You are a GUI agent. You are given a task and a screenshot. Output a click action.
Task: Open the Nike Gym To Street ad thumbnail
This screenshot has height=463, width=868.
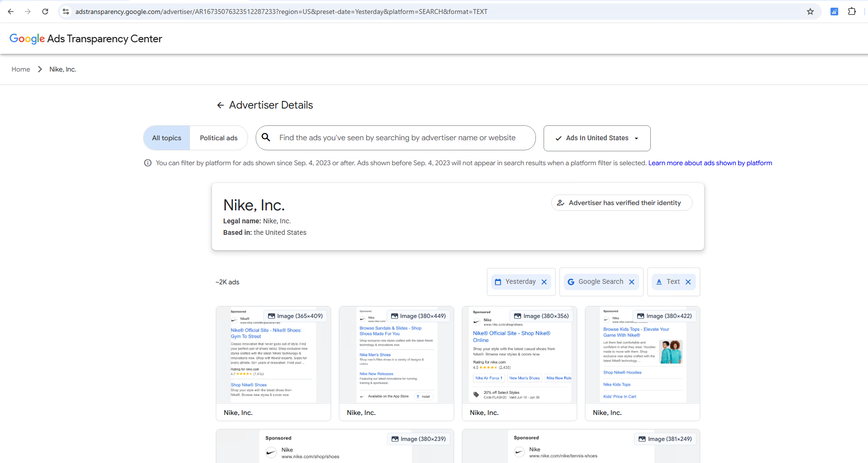pos(273,358)
